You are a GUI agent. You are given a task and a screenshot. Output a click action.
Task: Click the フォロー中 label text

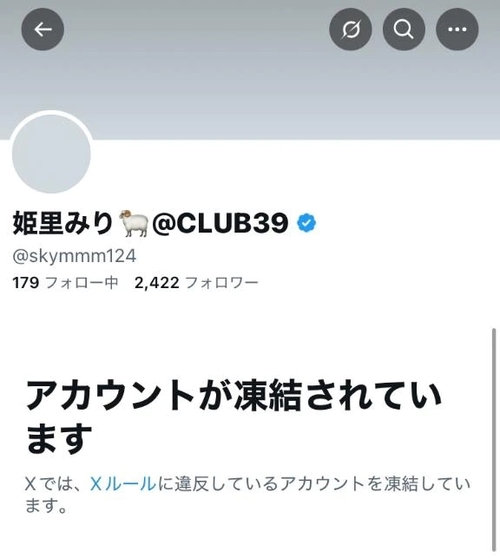pos(82,283)
